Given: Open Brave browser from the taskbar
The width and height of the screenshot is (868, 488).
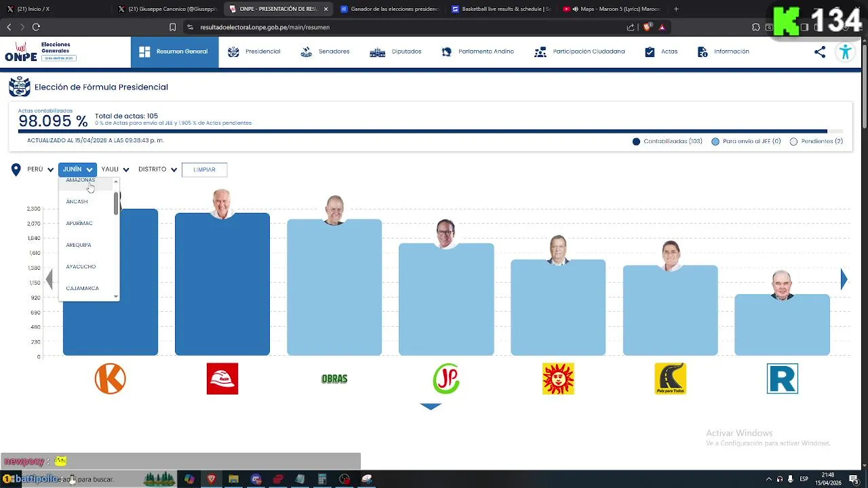Looking at the screenshot, I should click(x=211, y=479).
